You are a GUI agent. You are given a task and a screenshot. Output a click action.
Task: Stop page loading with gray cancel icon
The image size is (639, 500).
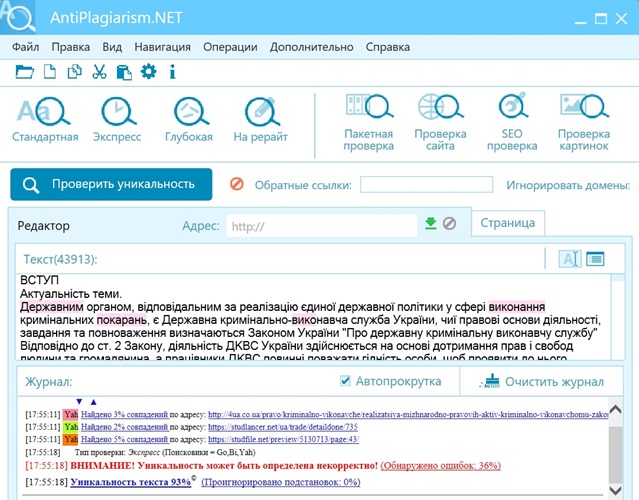(449, 223)
